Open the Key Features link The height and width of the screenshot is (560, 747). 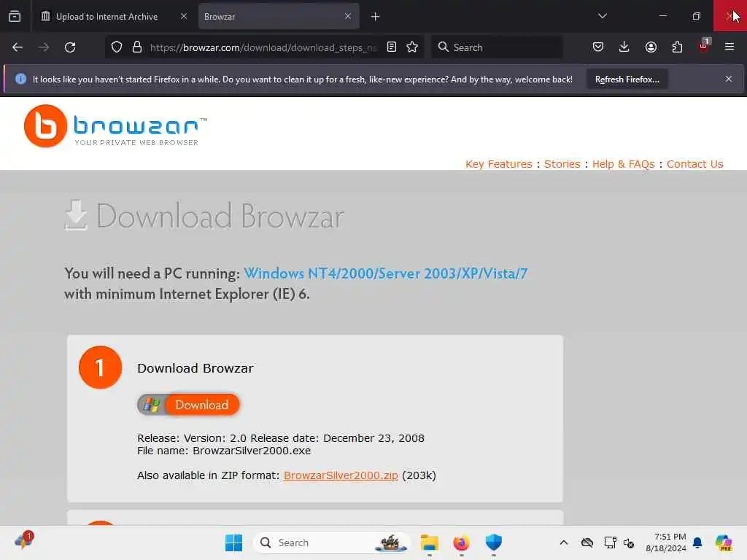(499, 164)
